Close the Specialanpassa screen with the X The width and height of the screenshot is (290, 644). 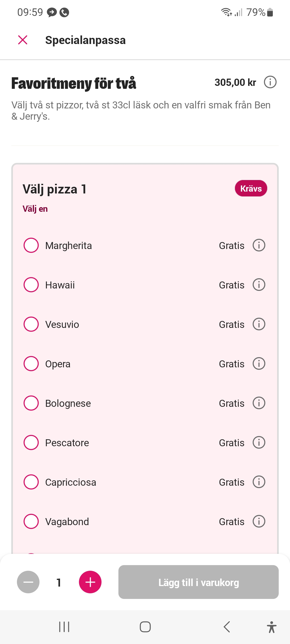[23, 40]
